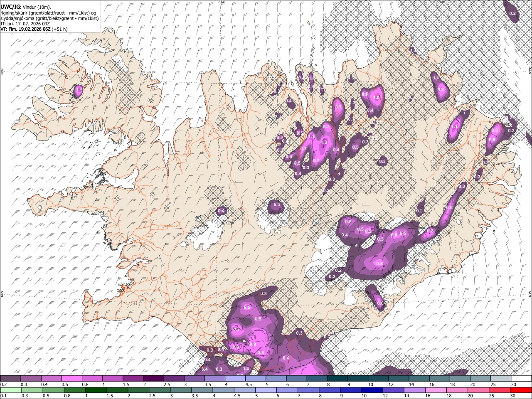532x399 pixels.
Task: Pick the bright red 30 swatch, lower legend
Action: [520, 390]
